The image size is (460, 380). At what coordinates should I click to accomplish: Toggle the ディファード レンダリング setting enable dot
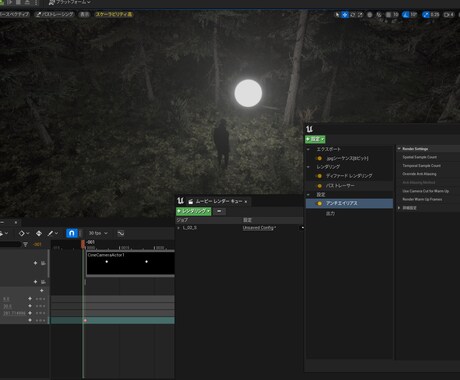(319, 176)
